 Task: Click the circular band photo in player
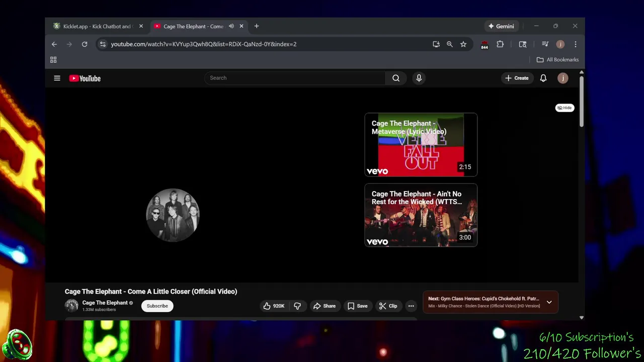pyautogui.click(x=173, y=215)
